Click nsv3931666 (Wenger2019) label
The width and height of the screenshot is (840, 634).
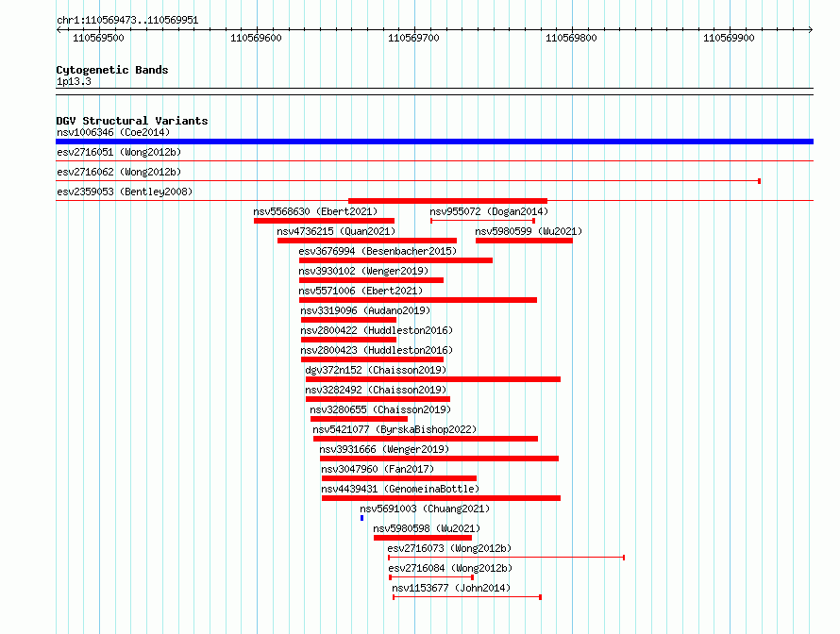(384, 449)
